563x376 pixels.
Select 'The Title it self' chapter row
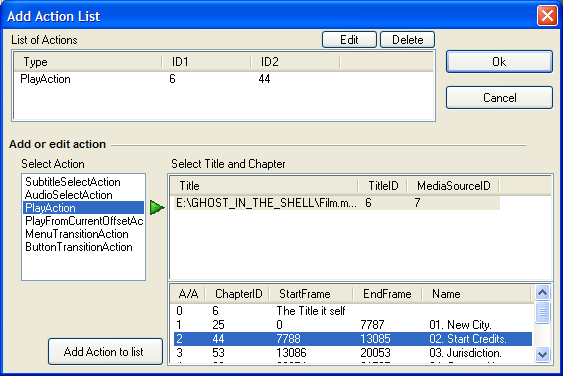(x=353, y=311)
